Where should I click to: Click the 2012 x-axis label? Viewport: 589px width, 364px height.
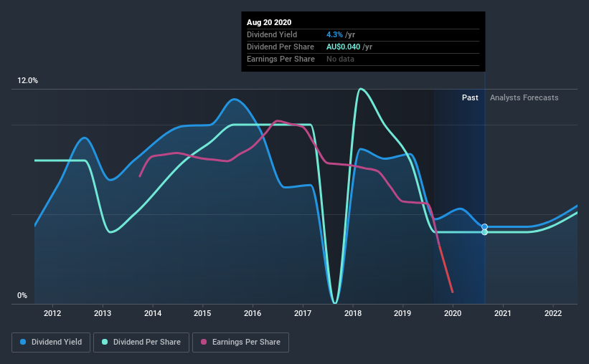52,313
